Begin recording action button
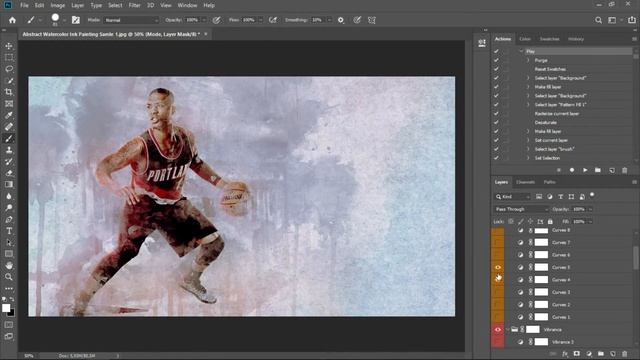This screenshot has width=640, height=360. click(x=572, y=170)
